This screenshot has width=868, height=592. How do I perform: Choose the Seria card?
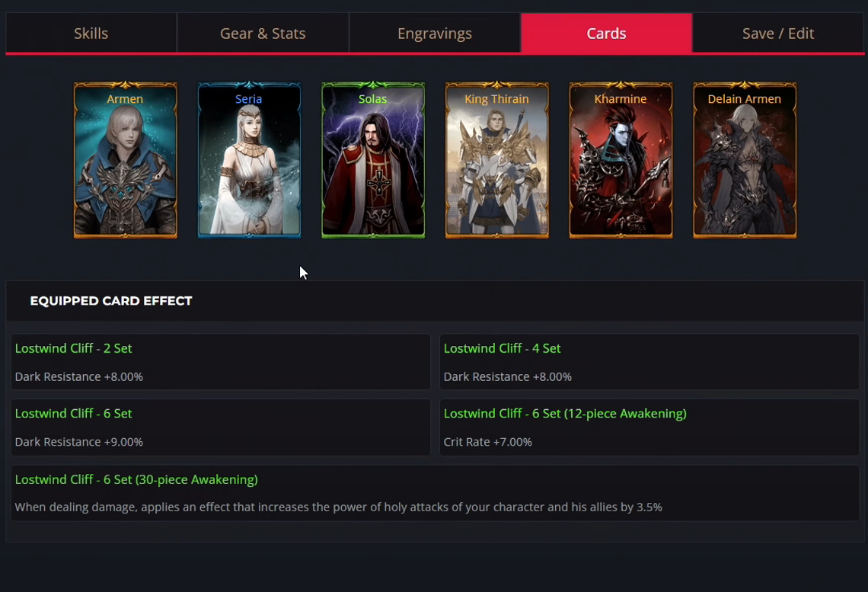coord(249,160)
